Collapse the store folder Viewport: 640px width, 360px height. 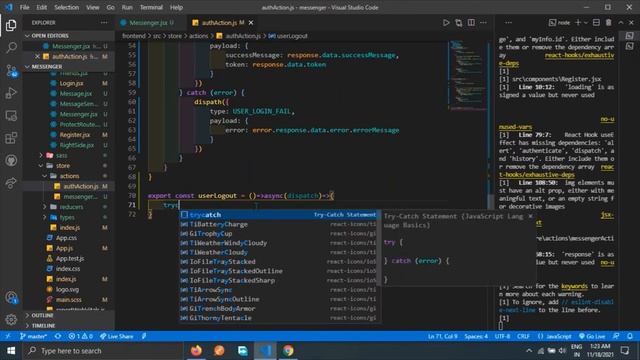[41, 166]
